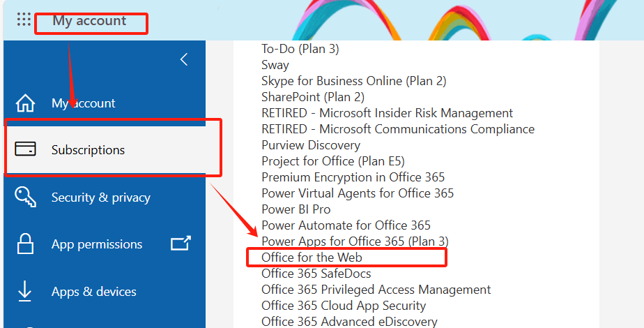
Task: Select Subscriptions in the navigation pane
Action: tap(105, 149)
